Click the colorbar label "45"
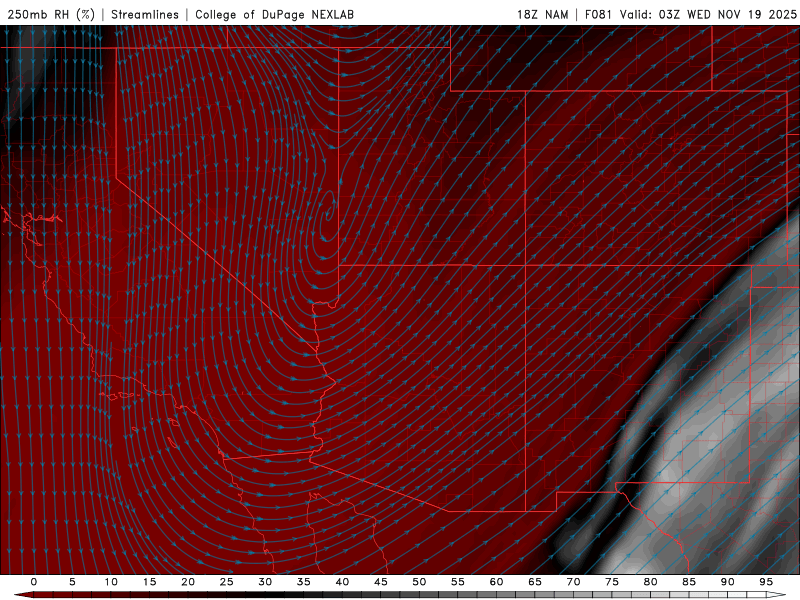The width and height of the screenshot is (800, 600). point(381,582)
